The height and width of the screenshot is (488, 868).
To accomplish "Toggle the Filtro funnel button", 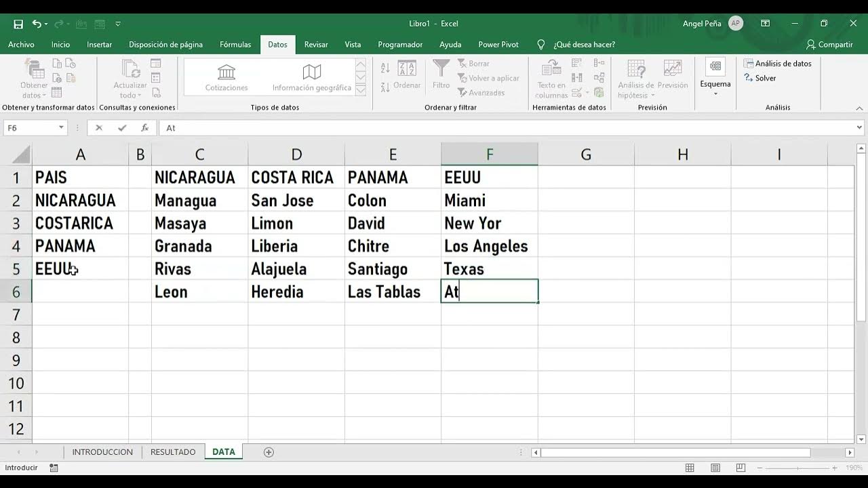I will (x=441, y=75).
